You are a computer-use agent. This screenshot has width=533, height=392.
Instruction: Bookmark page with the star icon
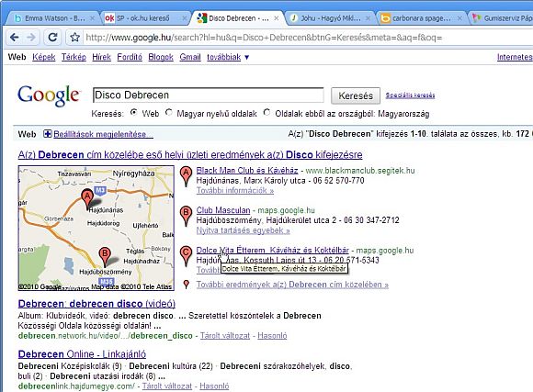[74, 37]
